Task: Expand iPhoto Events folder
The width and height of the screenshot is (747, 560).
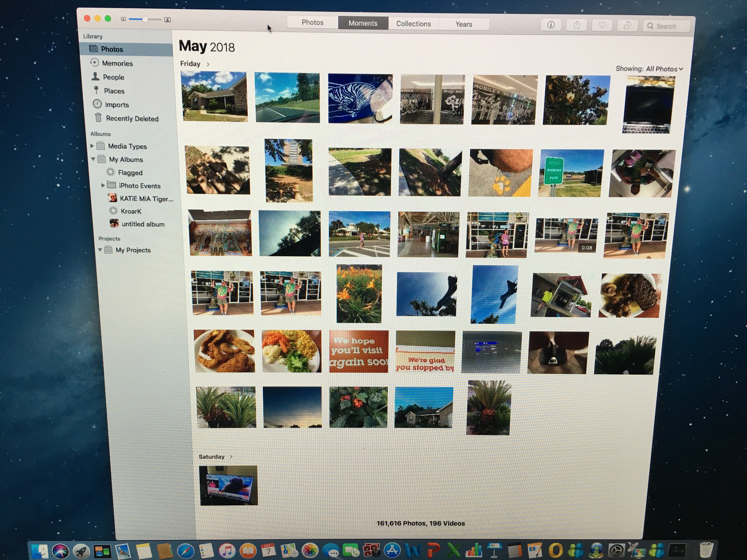Action: [103, 185]
